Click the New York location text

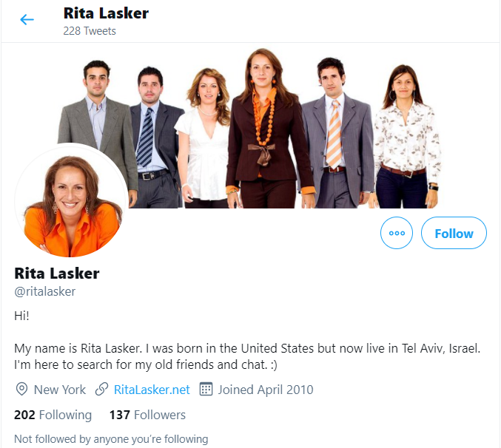point(60,390)
